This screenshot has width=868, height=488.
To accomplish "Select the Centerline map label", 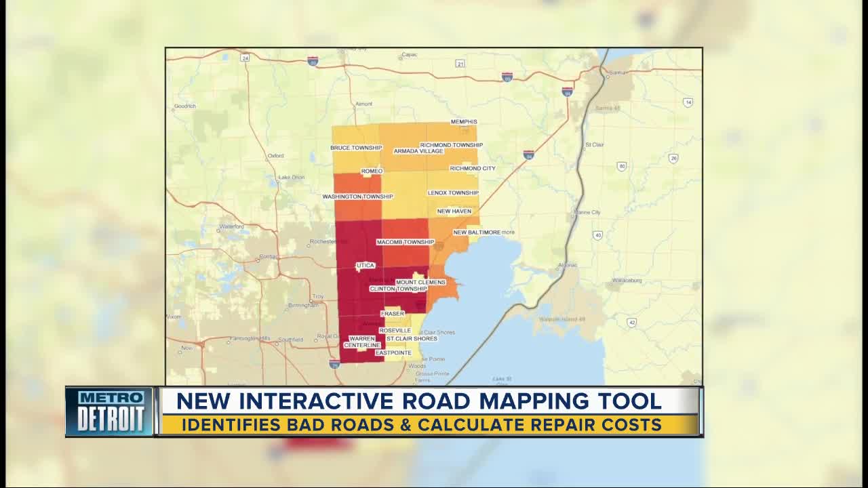I will [x=362, y=346].
